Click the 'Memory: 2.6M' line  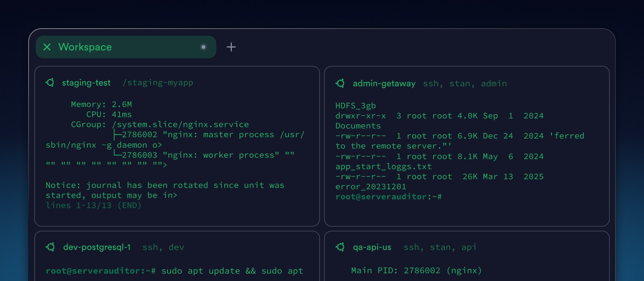click(x=101, y=104)
